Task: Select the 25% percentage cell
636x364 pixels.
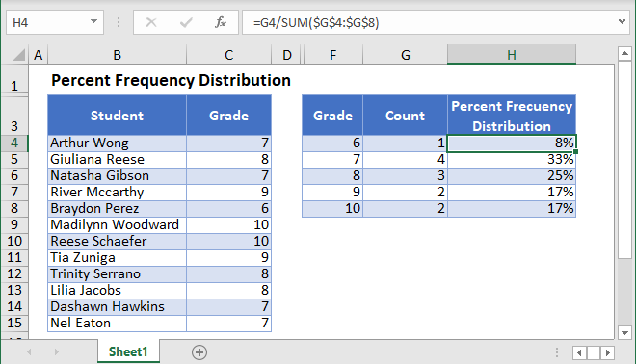Action: pyautogui.click(x=512, y=175)
